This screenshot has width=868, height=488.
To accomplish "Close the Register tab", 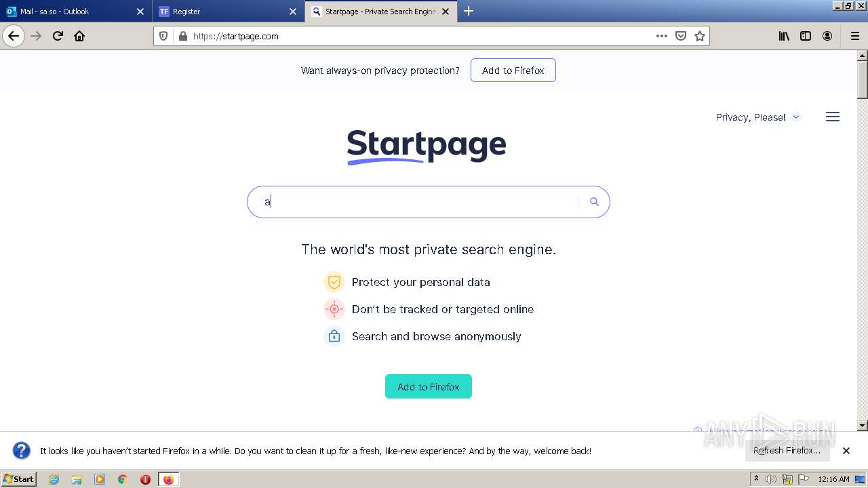I will [x=293, y=12].
